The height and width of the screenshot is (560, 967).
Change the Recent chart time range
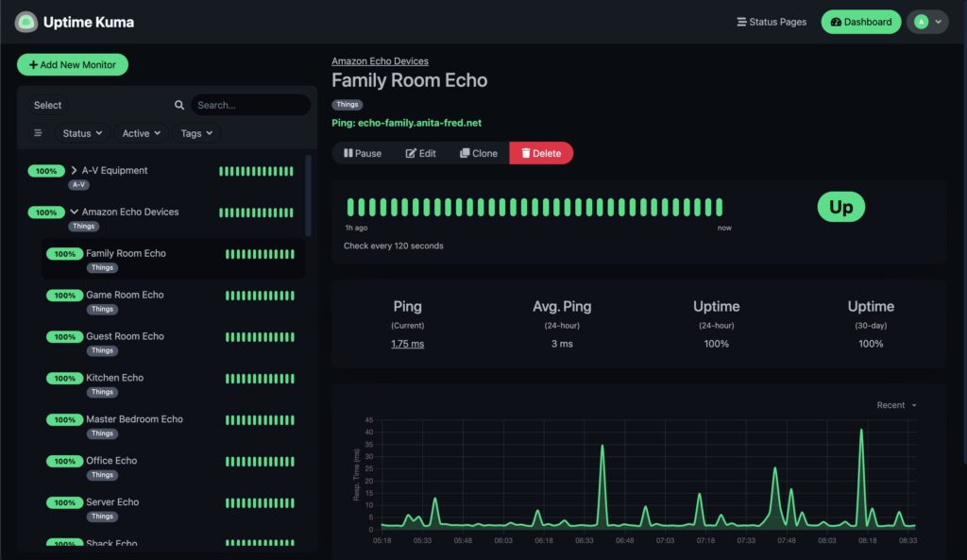(x=894, y=404)
